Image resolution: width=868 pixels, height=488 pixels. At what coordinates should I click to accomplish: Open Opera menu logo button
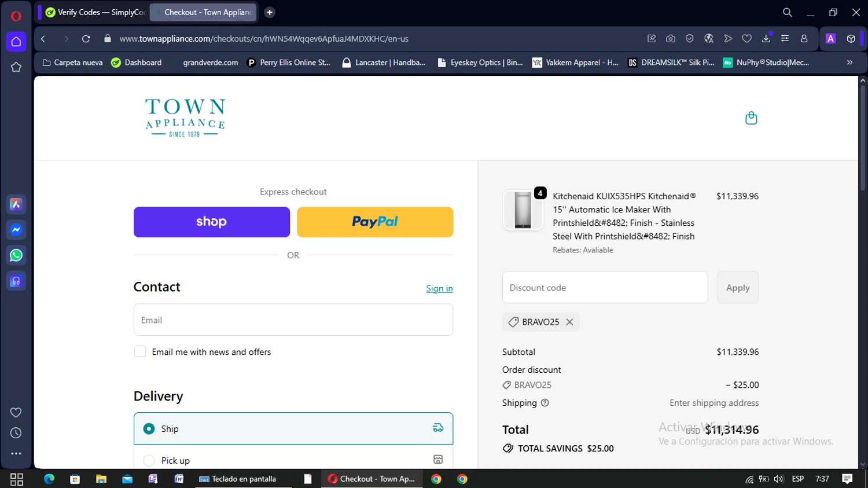tap(16, 16)
